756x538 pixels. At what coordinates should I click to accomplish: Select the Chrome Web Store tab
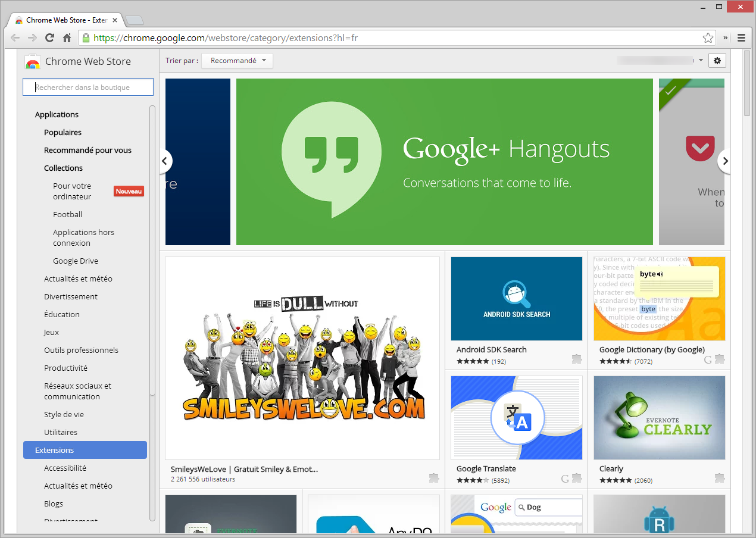click(65, 20)
